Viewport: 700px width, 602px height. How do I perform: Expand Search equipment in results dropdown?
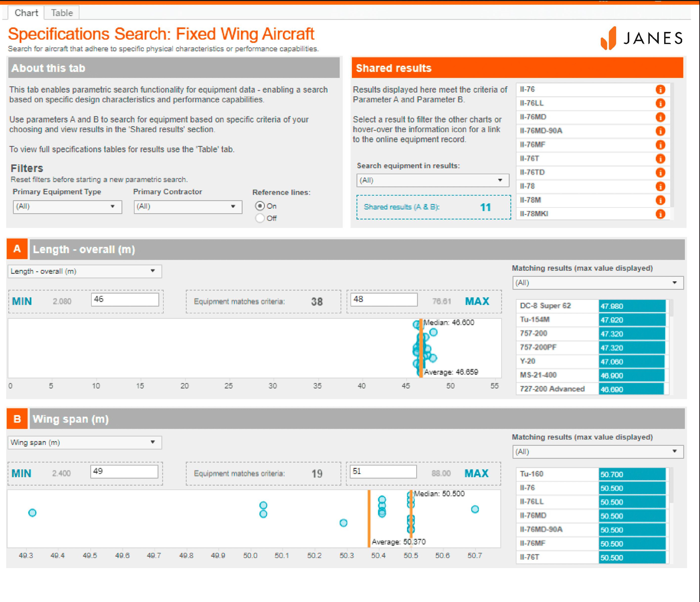(433, 180)
